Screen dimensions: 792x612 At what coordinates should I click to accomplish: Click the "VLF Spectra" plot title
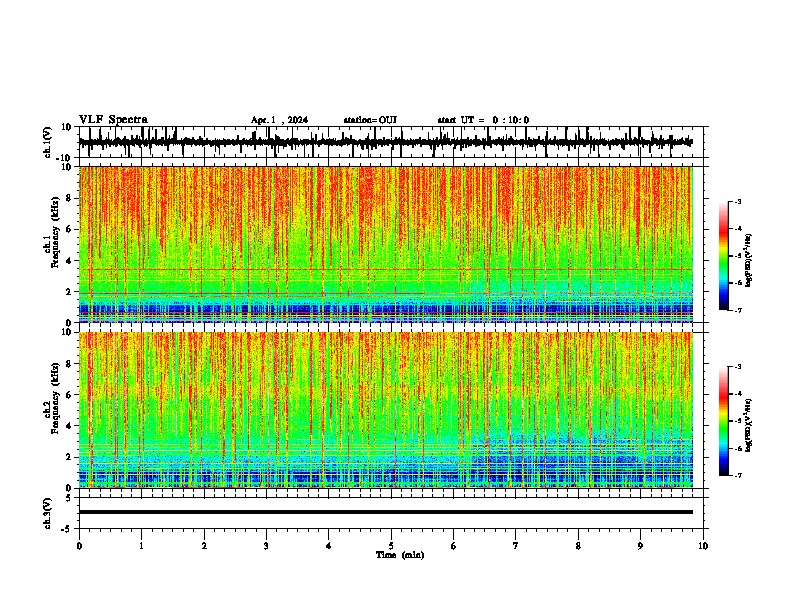(113, 120)
